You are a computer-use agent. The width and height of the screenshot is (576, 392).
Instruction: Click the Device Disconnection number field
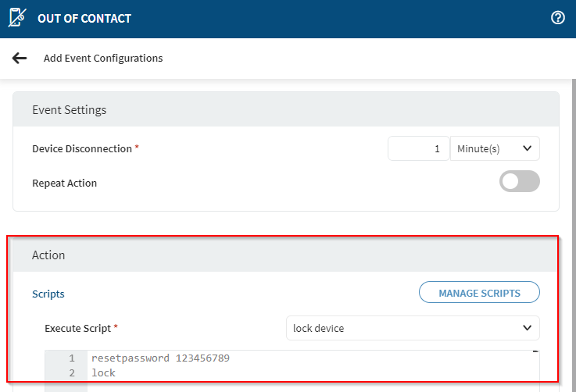(418, 148)
